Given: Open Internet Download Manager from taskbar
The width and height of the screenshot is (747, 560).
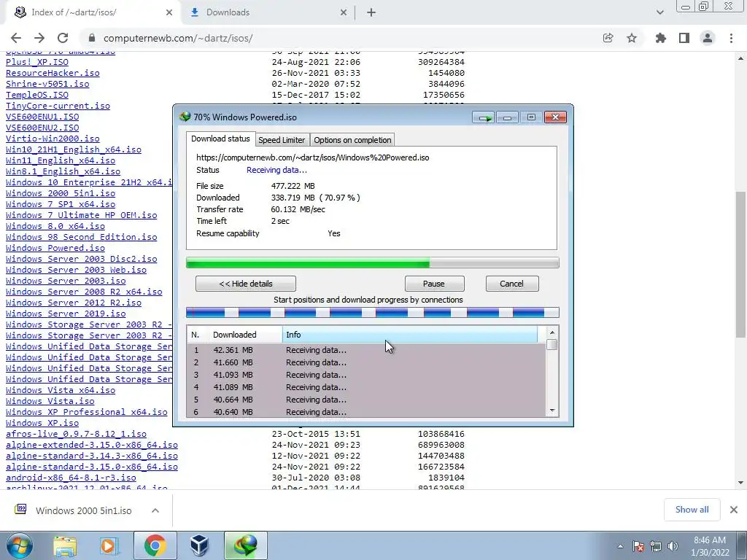Looking at the screenshot, I should pos(245,545).
